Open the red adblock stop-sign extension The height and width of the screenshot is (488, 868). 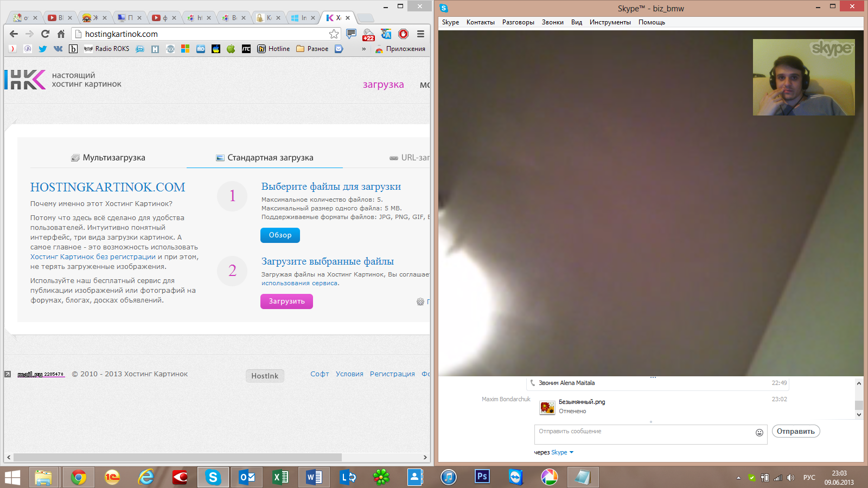point(403,34)
